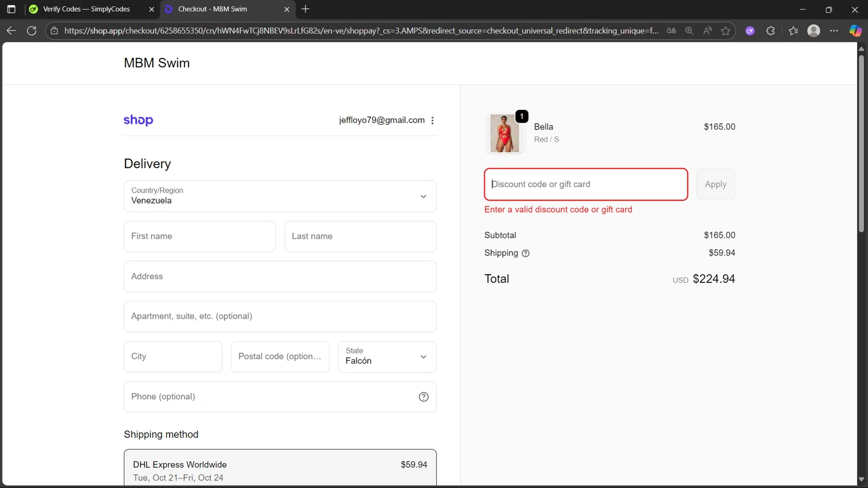Select DHL Express Worldwide shipping method

[x=280, y=468]
